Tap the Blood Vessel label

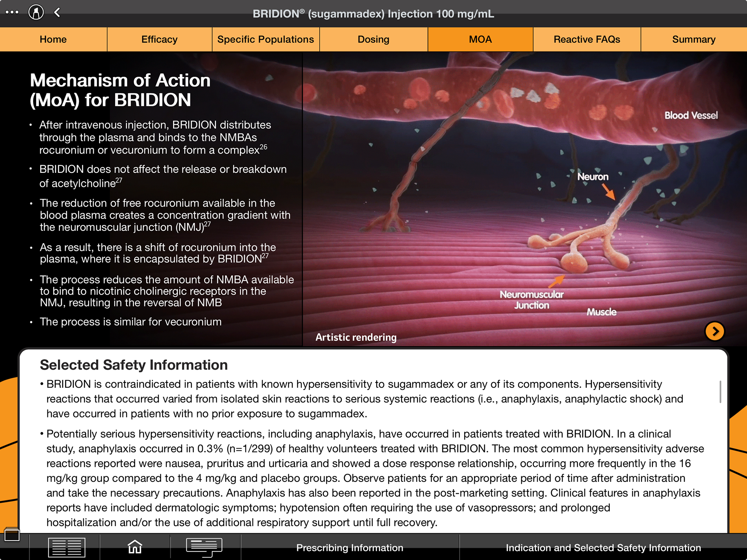point(691,115)
